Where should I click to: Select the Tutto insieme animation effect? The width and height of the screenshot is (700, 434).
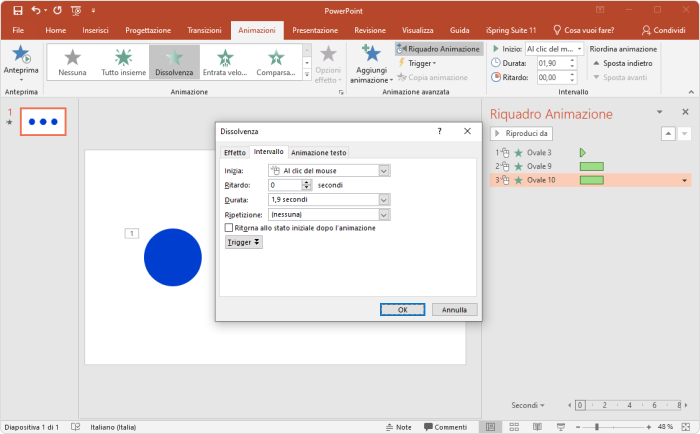(124, 62)
